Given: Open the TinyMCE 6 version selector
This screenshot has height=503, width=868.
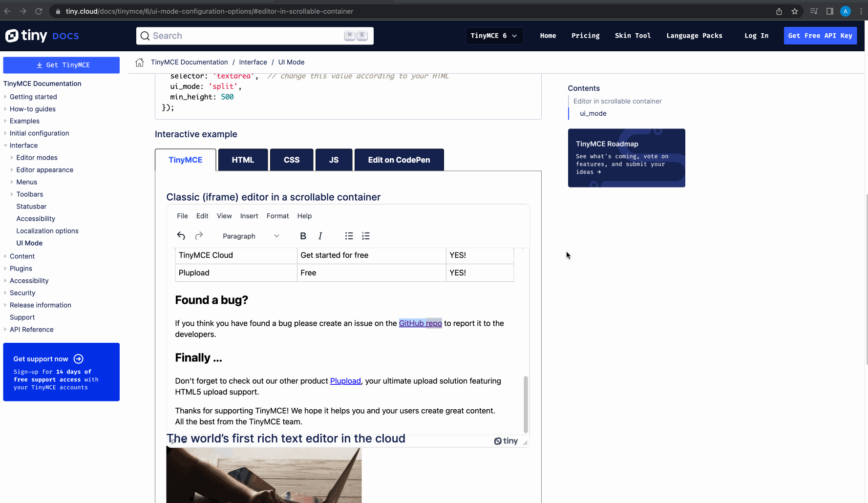Looking at the screenshot, I should [x=494, y=35].
